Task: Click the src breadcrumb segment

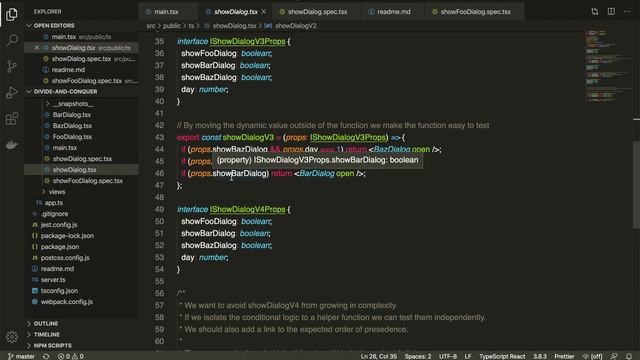Action: (151, 26)
